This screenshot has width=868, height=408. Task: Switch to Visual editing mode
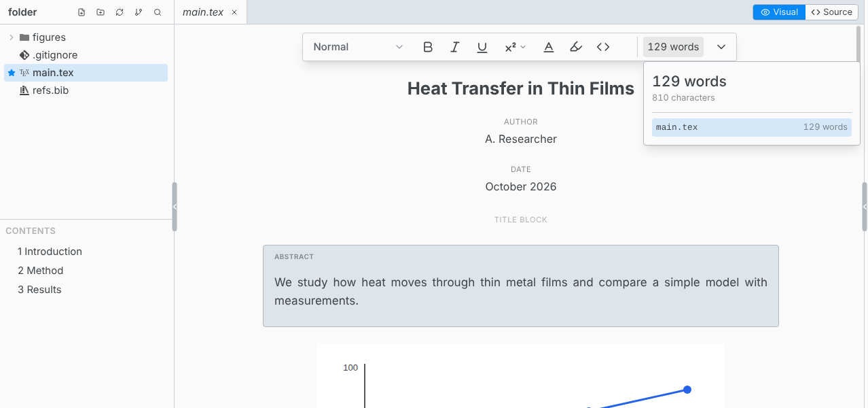tap(779, 12)
